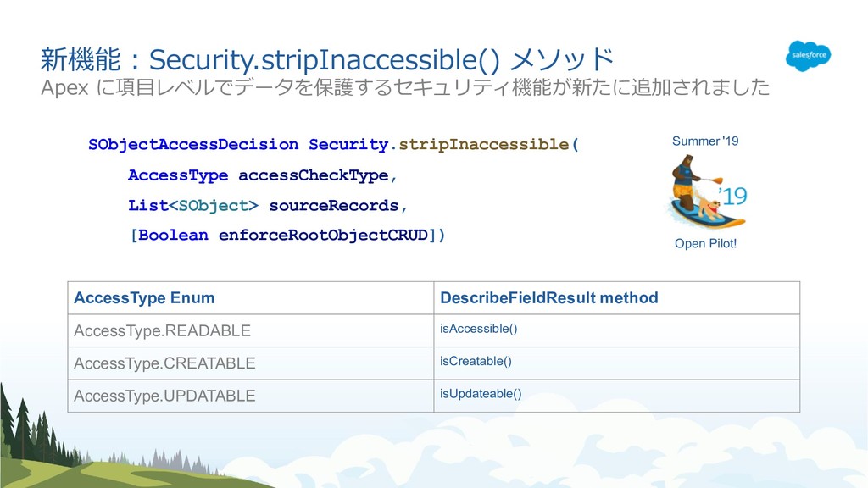Select the AccessType accessCheckType parameter line

pos(263,175)
